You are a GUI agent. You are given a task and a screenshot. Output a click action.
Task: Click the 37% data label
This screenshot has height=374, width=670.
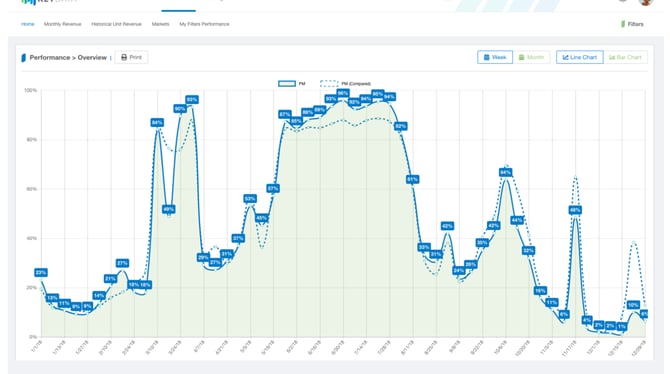click(x=238, y=238)
